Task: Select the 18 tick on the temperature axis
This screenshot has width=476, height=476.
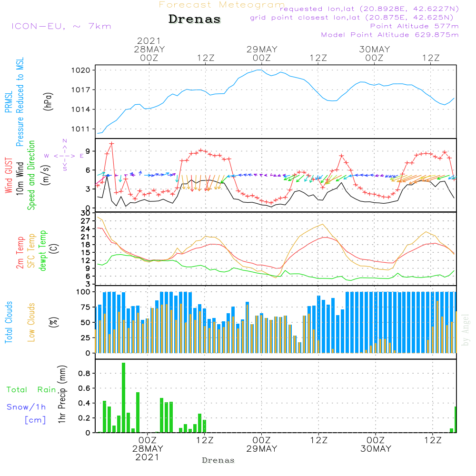Action: coord(85,245)
